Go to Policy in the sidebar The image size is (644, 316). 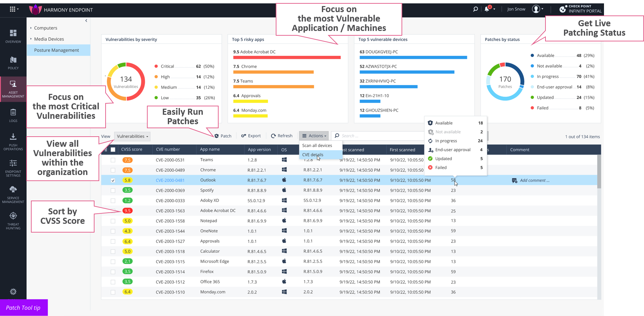pos(13,63)
